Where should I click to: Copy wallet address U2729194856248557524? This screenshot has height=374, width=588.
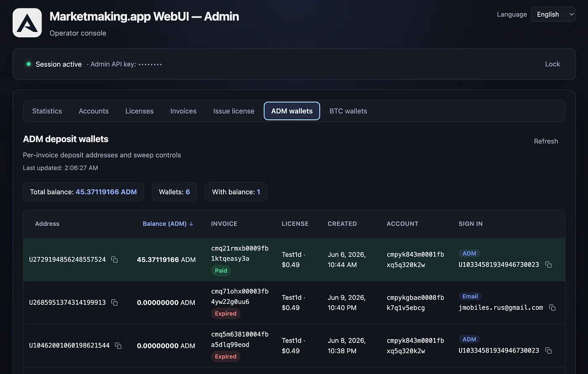pos(114,259)
